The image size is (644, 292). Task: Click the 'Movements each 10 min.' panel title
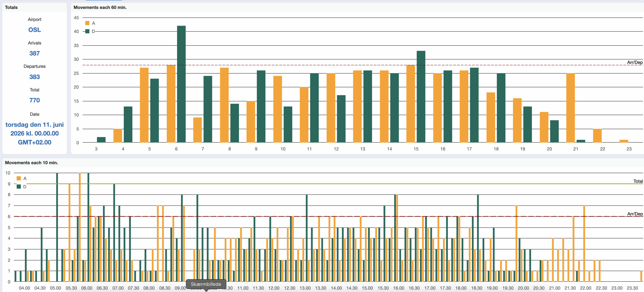coord(31,163)
